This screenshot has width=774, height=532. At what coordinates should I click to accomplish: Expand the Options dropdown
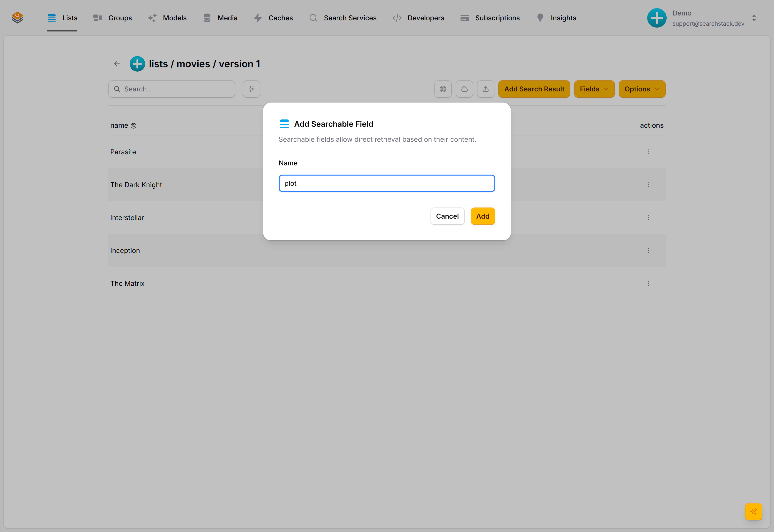pyautogui.click(x=642, y=89)
